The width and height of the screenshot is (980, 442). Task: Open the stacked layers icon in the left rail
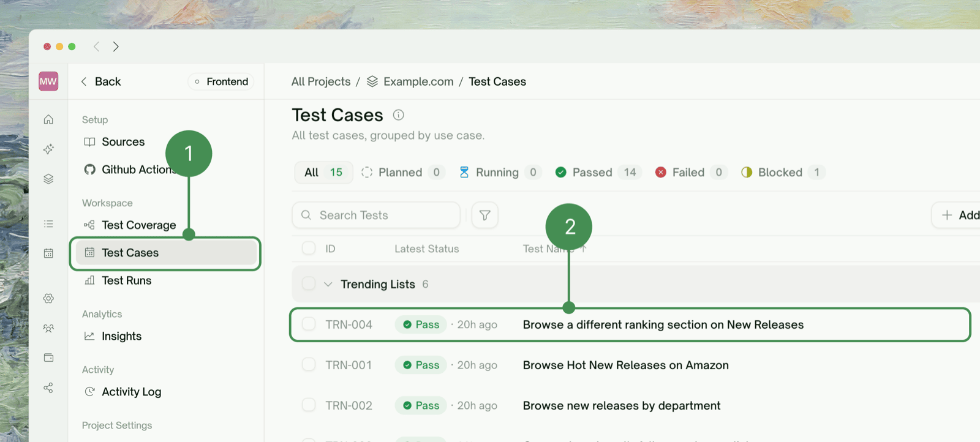pos(48,179)
